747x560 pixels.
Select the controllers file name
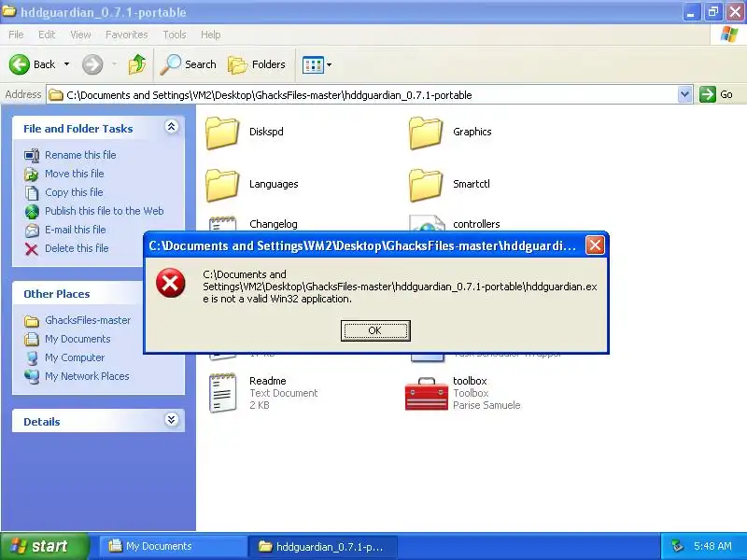click(x=476, y=224)
